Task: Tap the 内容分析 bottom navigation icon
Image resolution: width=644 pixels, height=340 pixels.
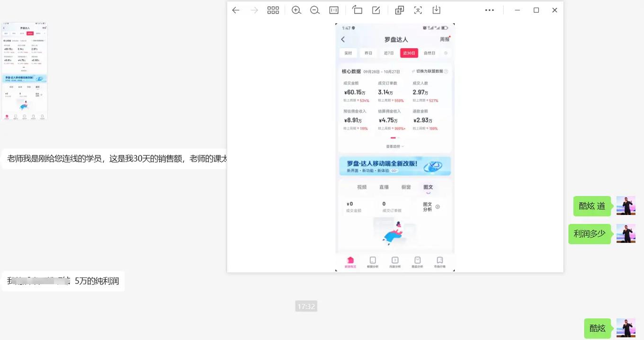Action: pos(395,260)
